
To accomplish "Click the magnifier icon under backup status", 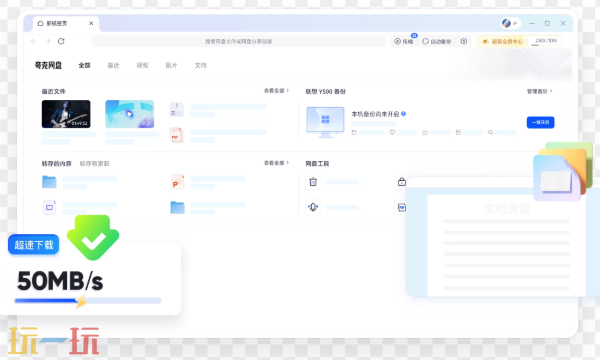I will pyautogui.click(x=491, y=132).
